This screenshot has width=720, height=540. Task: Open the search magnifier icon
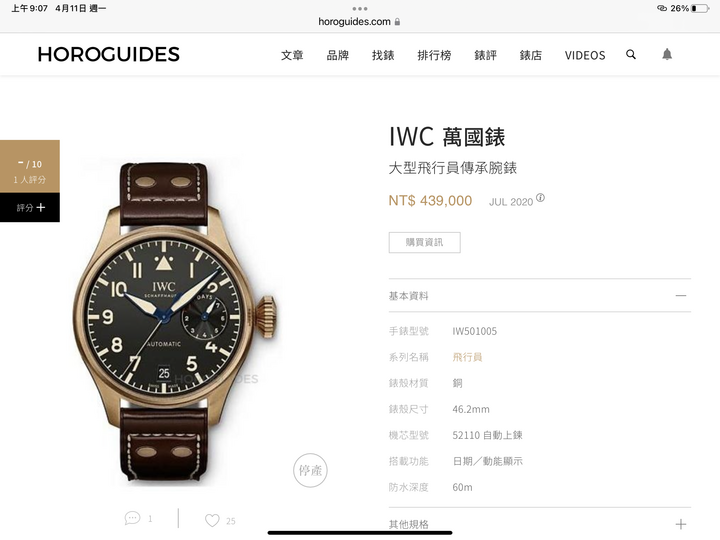[x=631, y=55]
